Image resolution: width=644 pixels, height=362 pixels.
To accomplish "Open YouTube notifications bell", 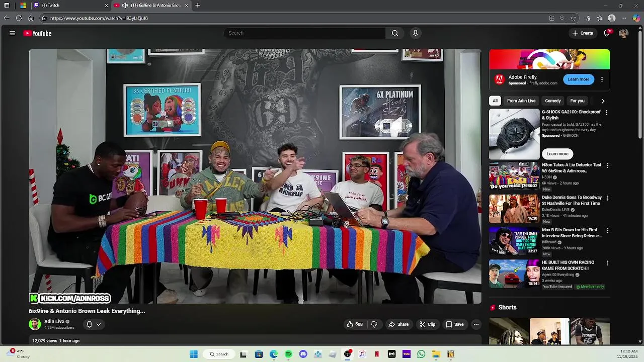I will 607,33.
